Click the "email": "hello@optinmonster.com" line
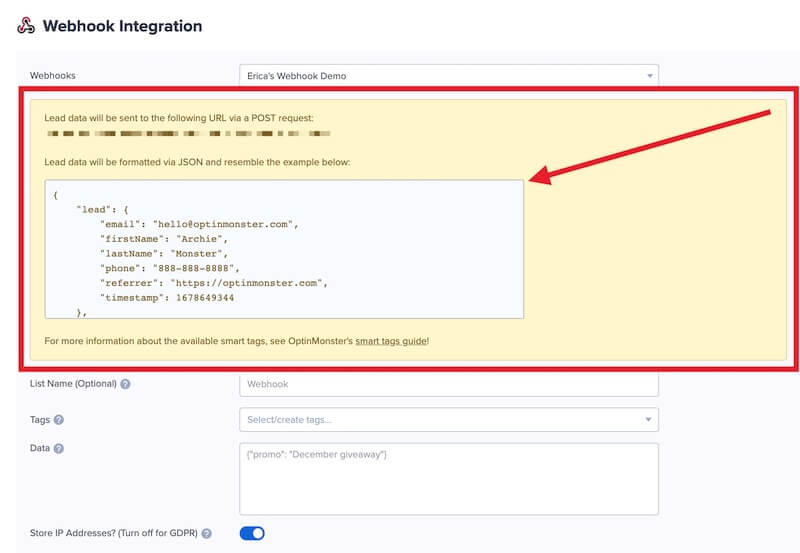Screen dimensions: 800x553 (x=199, y=224)
